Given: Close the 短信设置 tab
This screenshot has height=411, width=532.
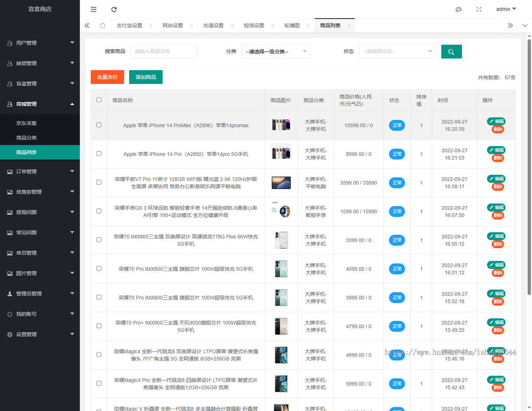Looking at the screenshot, I should pyautogui.click(x=273, y=26).
